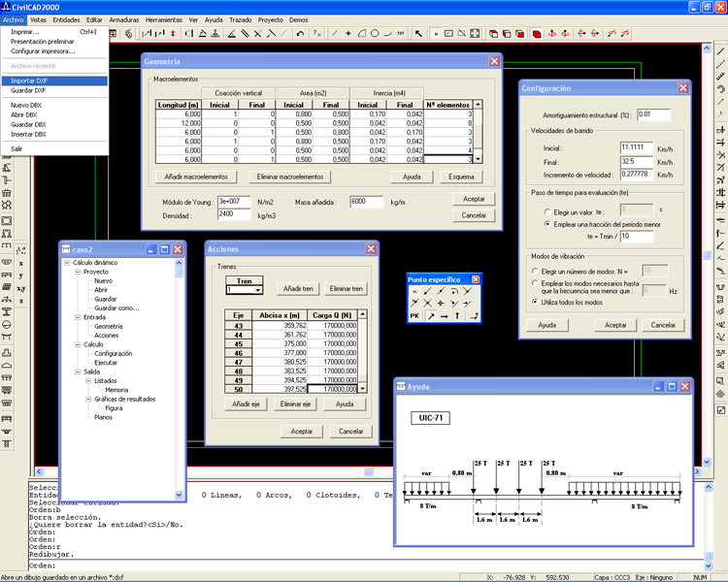Select the line drawing tool
The height and width of the screenshot is (582, 728).
click(x=334, y=33)
